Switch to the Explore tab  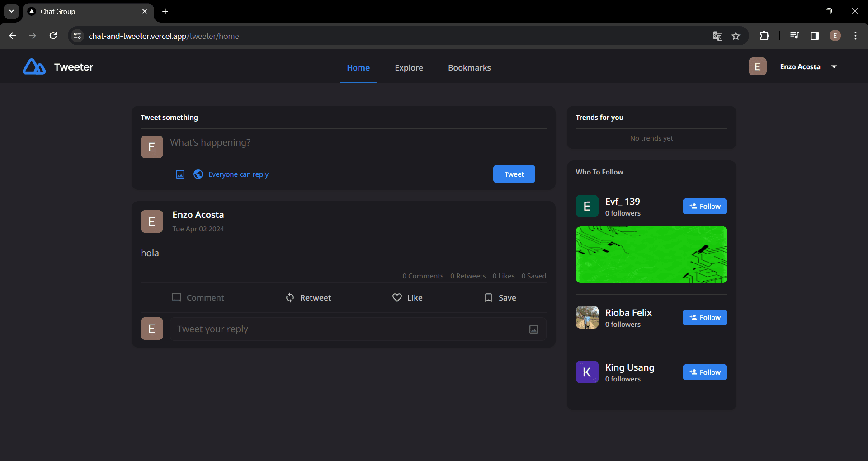409,68
